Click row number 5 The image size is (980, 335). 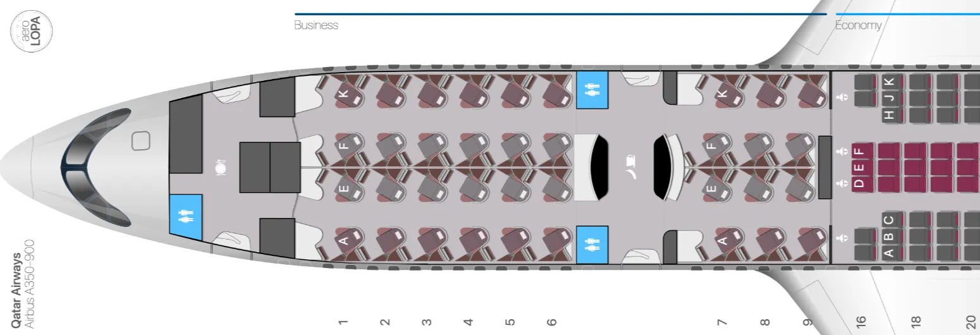[510, 322]
